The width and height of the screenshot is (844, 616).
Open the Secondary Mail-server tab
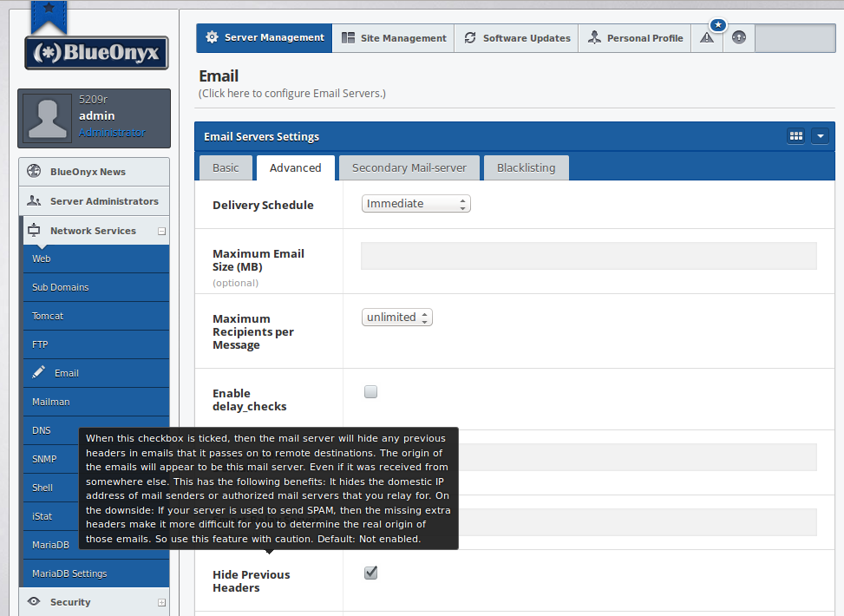click(409, 168)
